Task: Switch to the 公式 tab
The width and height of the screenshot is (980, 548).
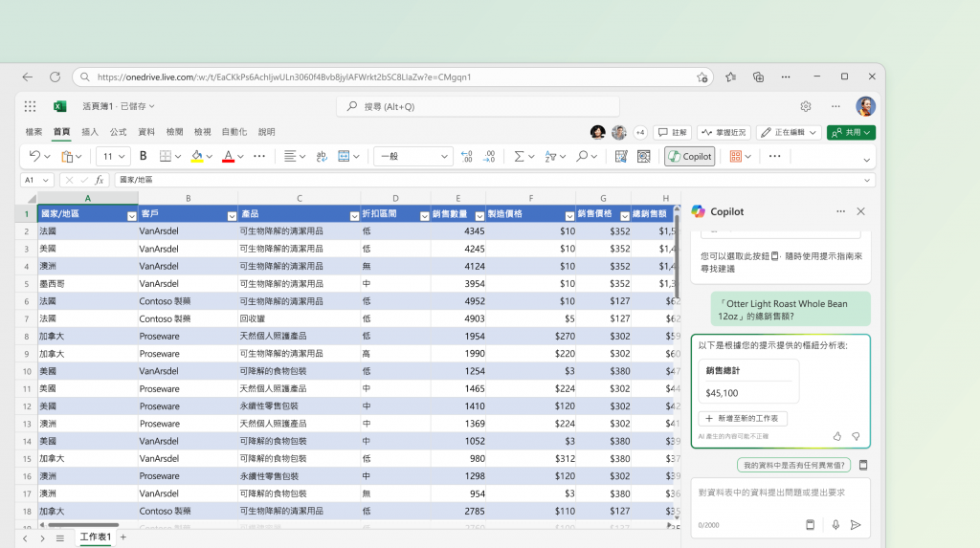Action: (118, 132)
